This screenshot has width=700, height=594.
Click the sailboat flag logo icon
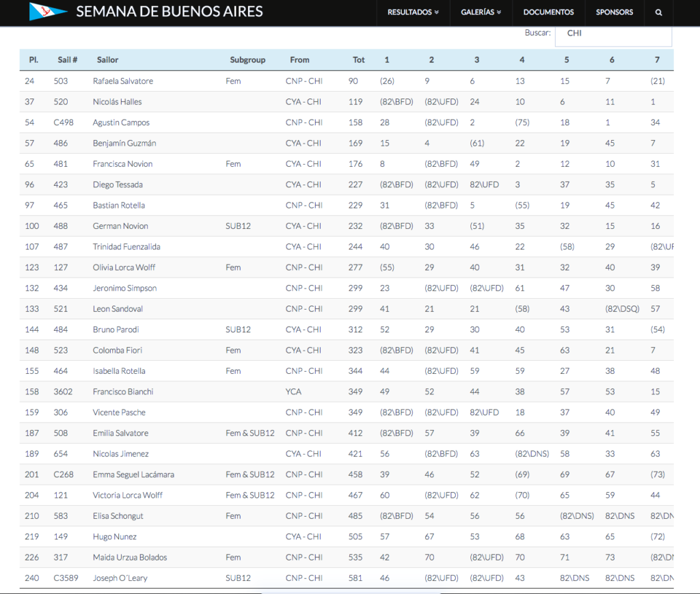click(x=48, y=11)
